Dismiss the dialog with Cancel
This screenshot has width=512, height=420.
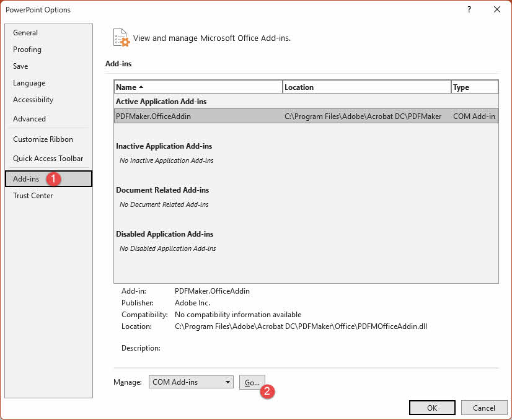[484, 408]
